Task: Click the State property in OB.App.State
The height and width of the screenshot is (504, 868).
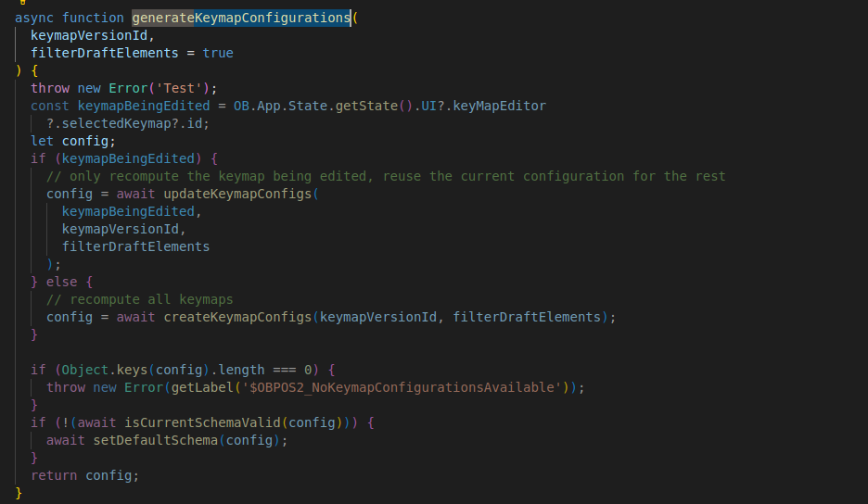Action: click(308, 106)
